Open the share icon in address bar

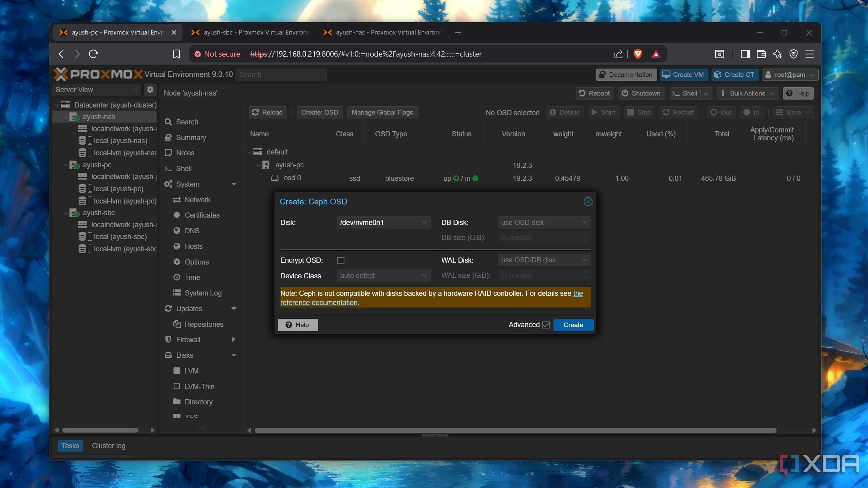click(618, 54)
